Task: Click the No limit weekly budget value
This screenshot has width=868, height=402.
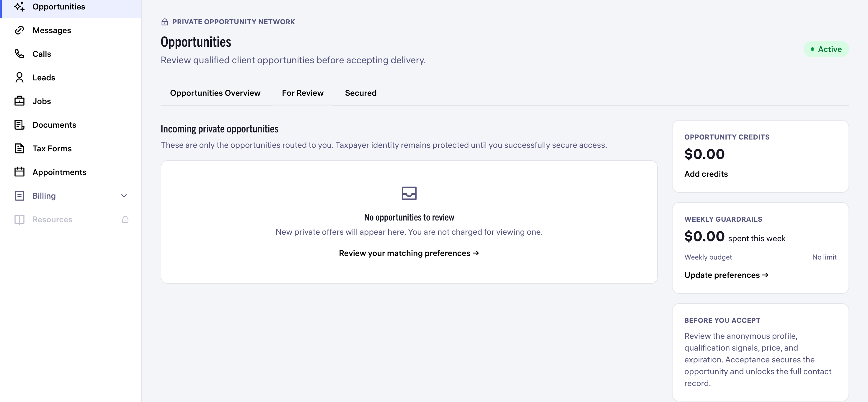Action: coord(824,257)
